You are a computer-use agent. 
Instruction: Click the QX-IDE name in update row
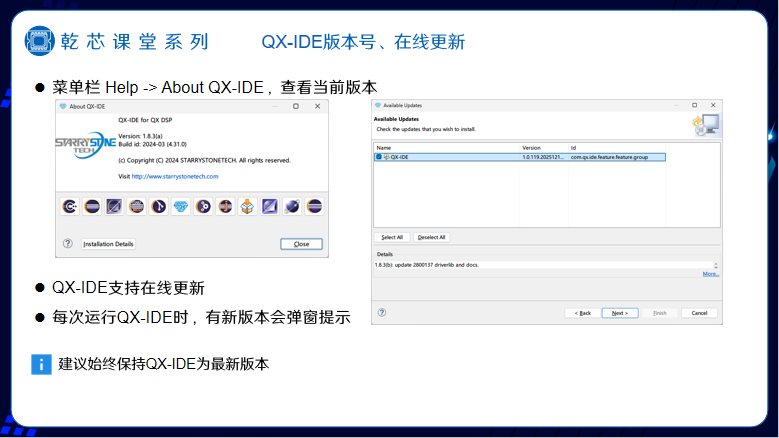[x=399, y=157]
